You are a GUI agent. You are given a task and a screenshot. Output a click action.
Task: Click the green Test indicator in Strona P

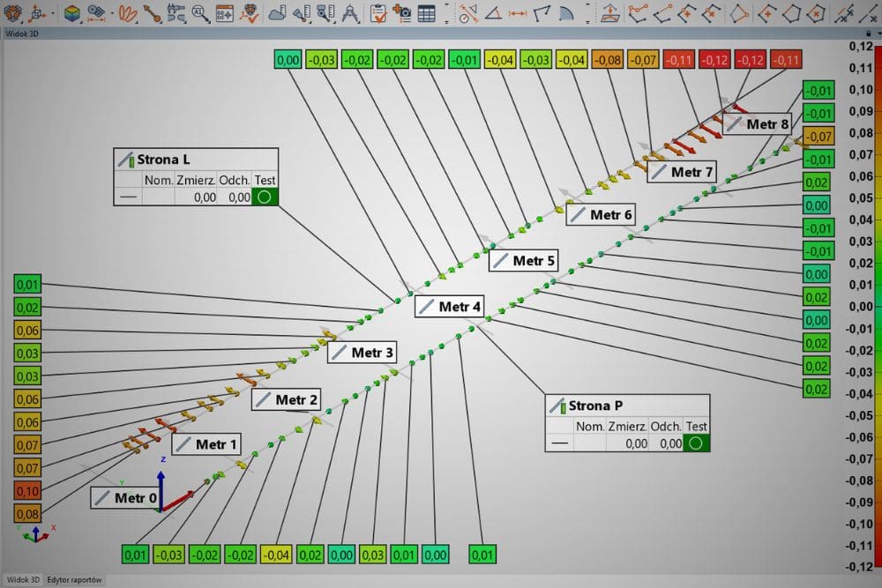697,443
